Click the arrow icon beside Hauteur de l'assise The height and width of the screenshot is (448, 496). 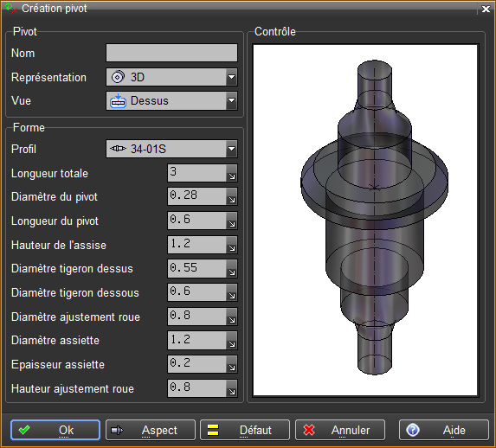pyautogui.click(x=232, y=245)
